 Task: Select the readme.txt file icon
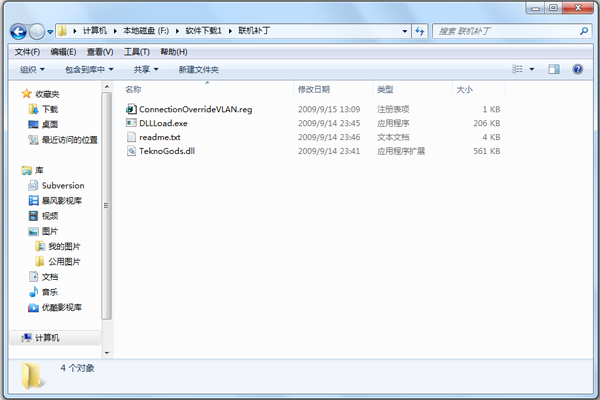click(x=131, y=137)
